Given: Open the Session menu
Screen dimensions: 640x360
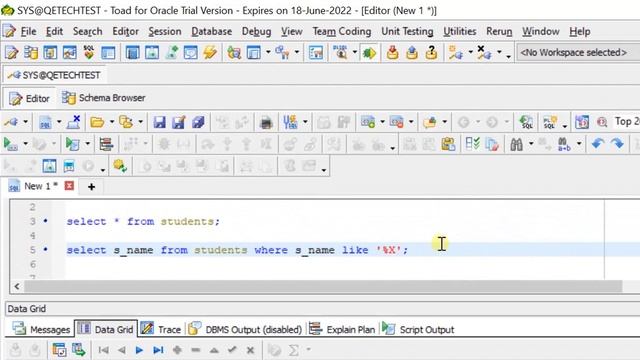Looking at the screenshot, I should pyautogui.click(x=164, y=31).
